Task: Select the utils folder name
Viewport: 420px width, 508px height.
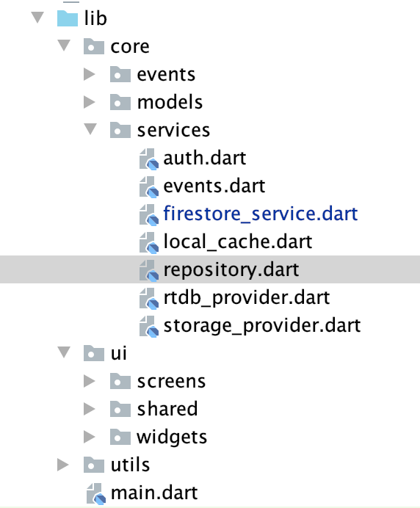Action: (x=130, y=465)
